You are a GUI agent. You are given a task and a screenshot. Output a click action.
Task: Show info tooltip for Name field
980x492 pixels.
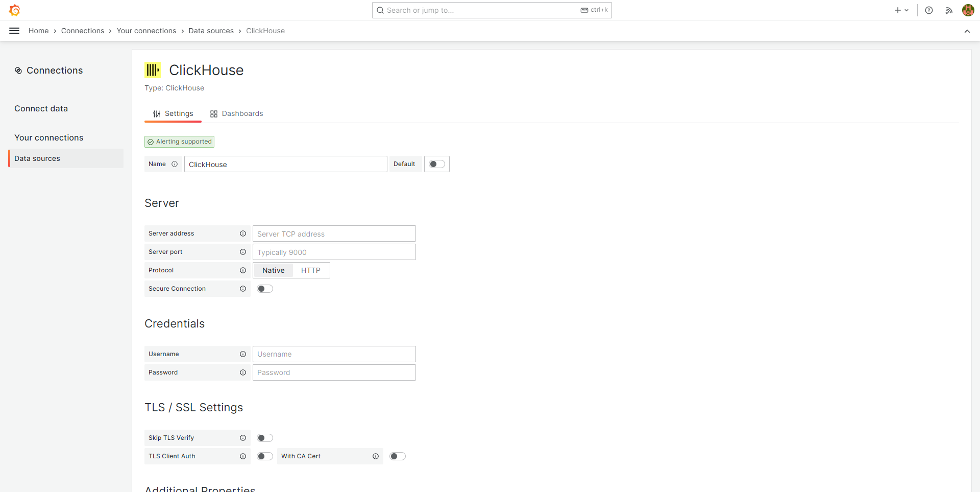pyautogui.click(x=175, y=164)
